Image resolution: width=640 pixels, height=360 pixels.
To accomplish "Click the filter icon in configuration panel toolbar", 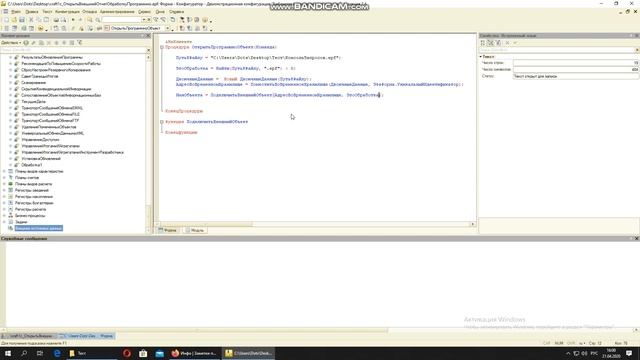I will (80, 42).
